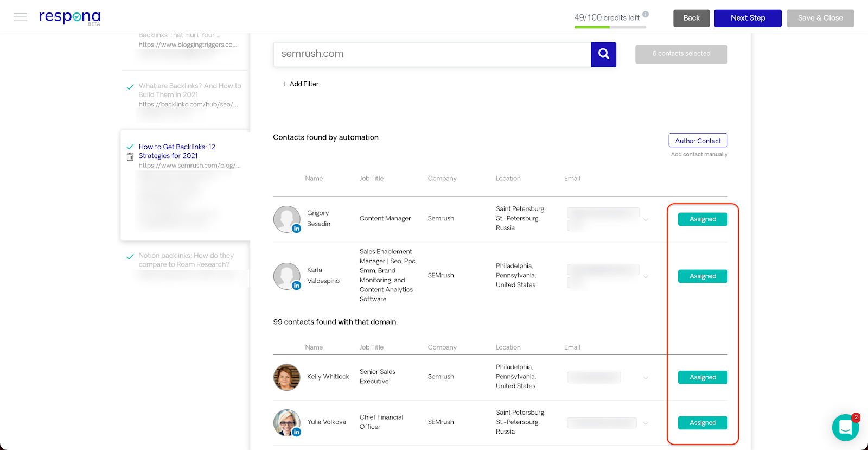Click the credits left progress bar
This screenshot has width=868, height=450.
click(x=610, y=27)
